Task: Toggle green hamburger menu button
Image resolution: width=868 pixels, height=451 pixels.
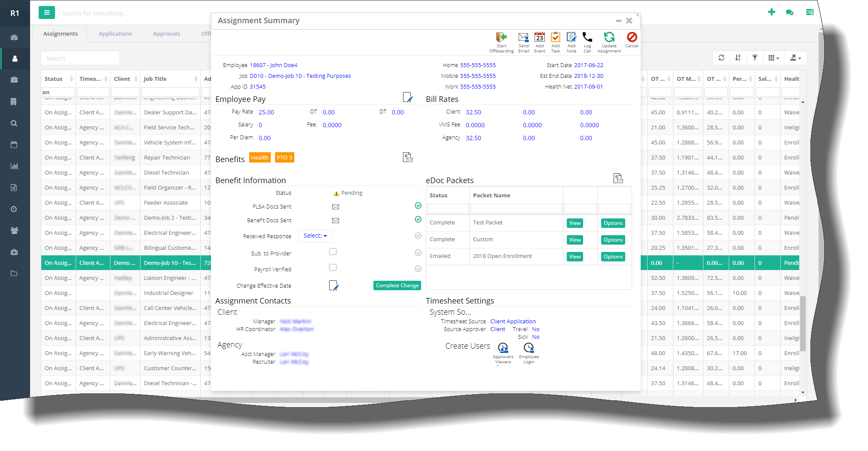Action: point(46,12)
